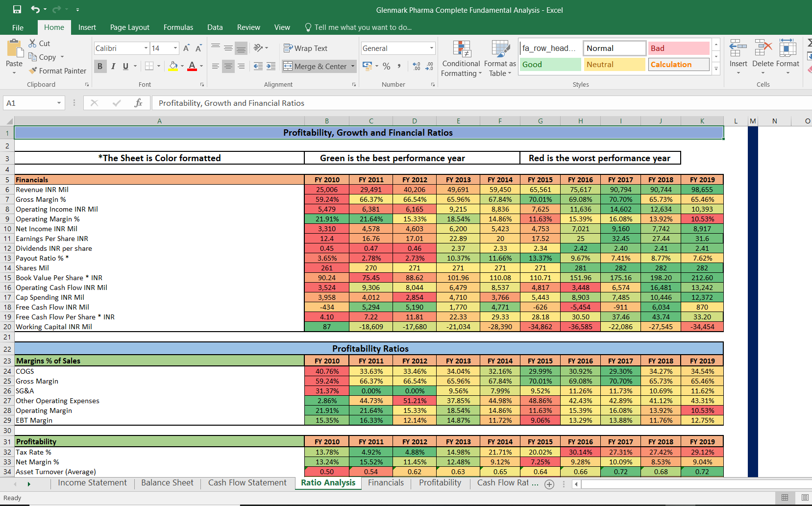This screenshot has width=812, height=506.
Task: Switch to the Insert ribbon tab
Action: click(87, 27)
